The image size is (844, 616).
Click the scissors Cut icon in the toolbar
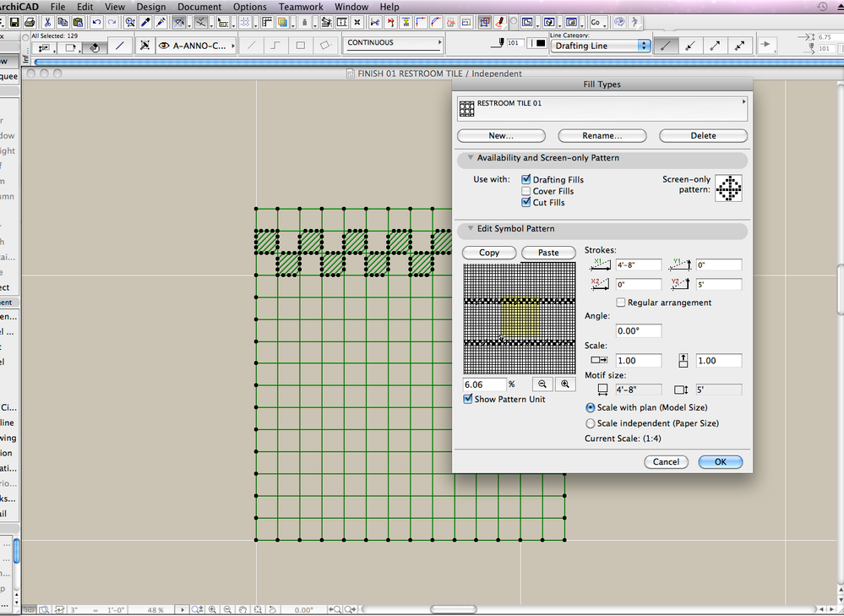49,22
